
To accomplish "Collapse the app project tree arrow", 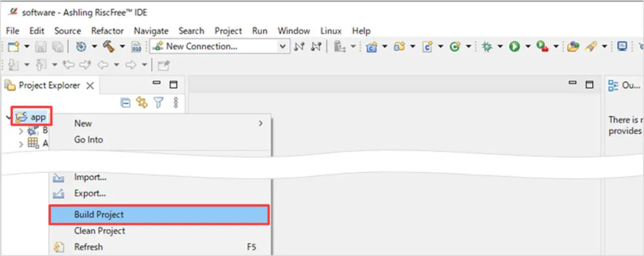I will pos(8,117).
